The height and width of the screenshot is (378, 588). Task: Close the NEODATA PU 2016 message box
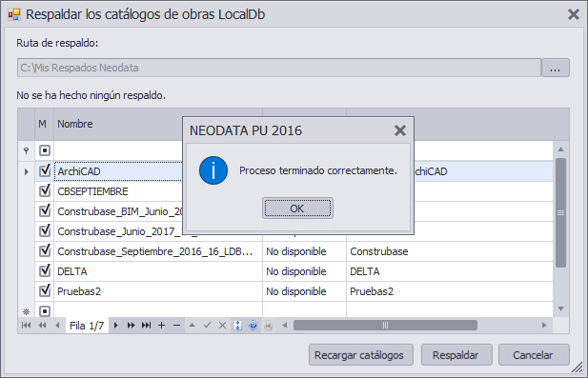point(400,130)
